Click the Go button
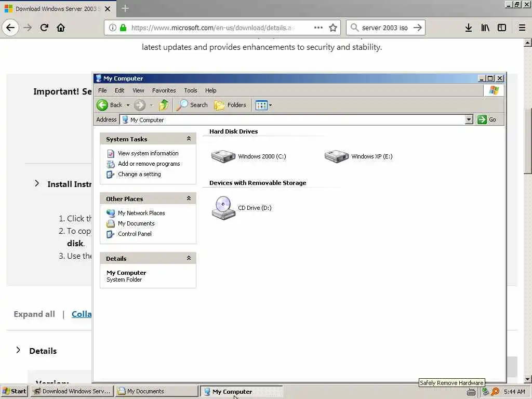This screenshot has width=532, height=399. tap(487, 119)
